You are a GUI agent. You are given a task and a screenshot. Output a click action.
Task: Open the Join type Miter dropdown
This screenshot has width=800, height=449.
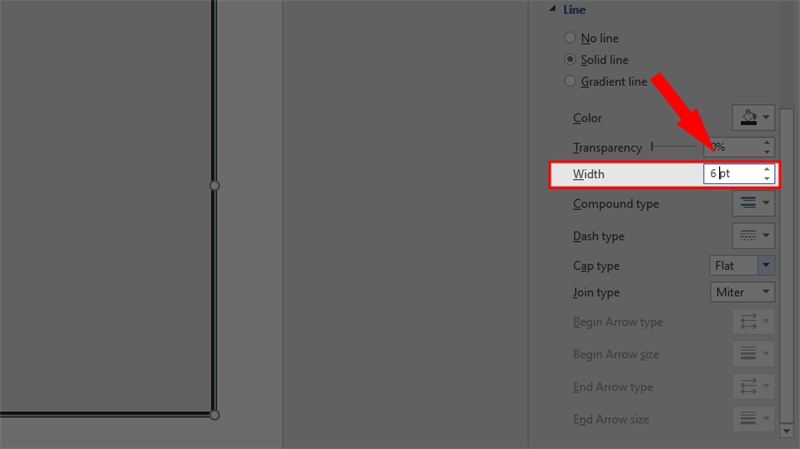pos(742,292)
